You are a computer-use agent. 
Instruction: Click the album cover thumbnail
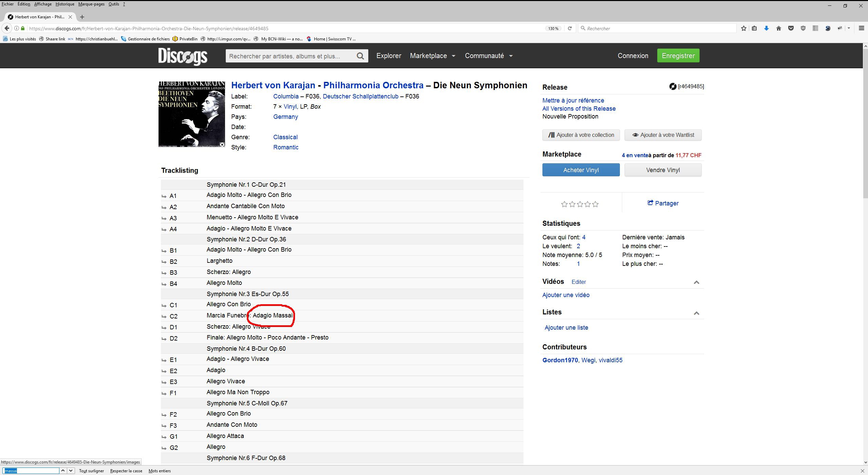coord(191,114)
